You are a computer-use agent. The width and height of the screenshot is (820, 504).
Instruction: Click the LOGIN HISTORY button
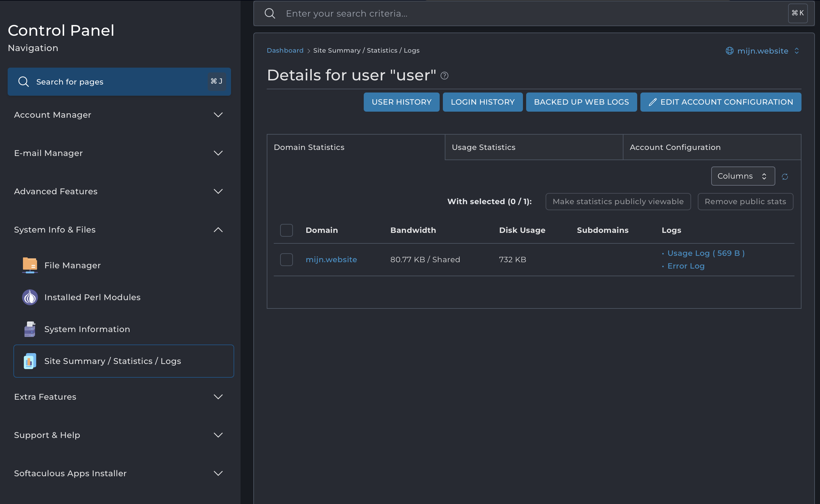point(482,102)
